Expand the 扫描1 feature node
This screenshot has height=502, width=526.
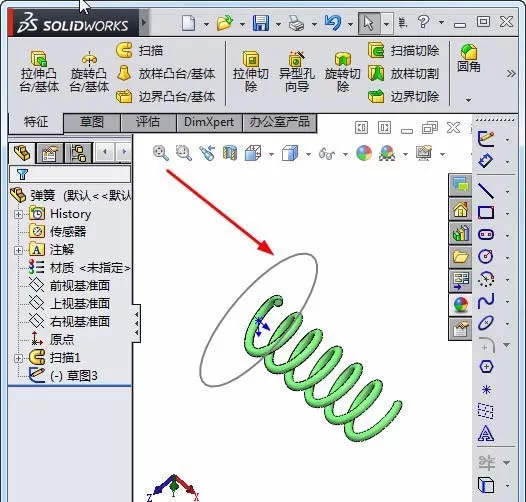click(x=19, y=358)
